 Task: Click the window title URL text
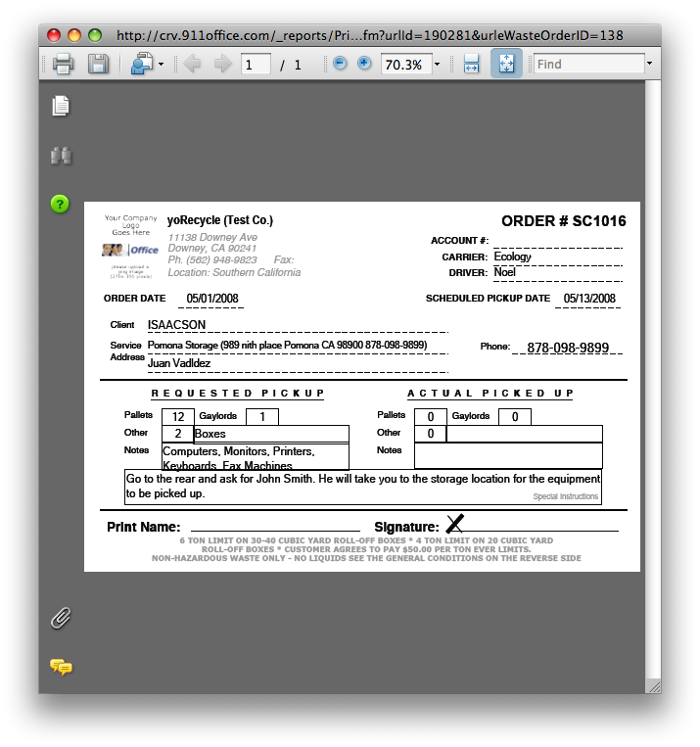coord(370,35)
